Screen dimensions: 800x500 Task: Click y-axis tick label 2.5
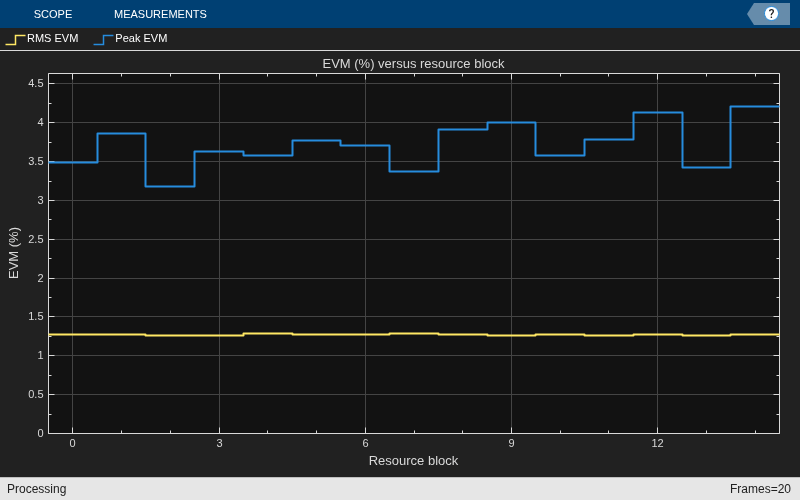point(36,239)
